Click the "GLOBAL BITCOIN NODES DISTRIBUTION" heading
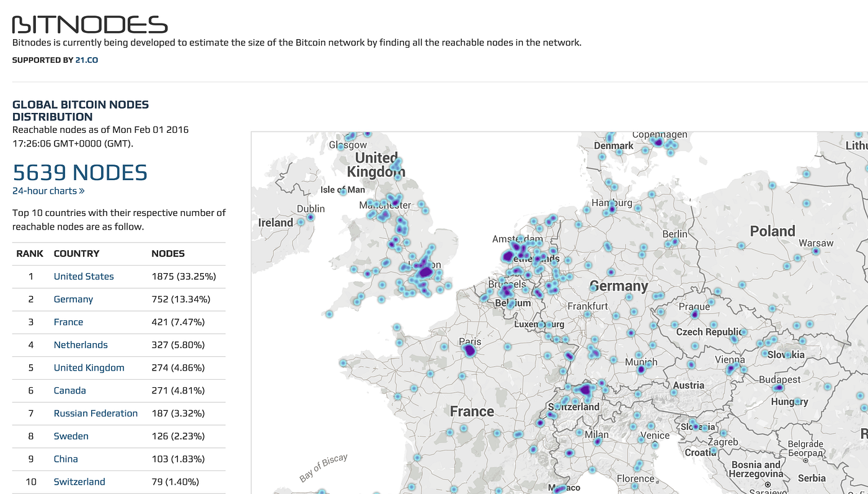 pyautogui.click(x=81, y=110)
